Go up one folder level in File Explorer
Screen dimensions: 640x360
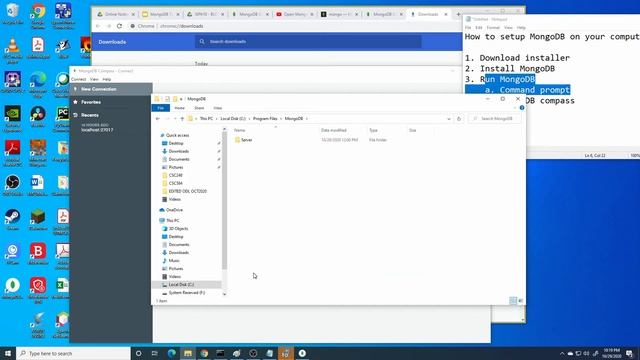click(x=182, y=119)
